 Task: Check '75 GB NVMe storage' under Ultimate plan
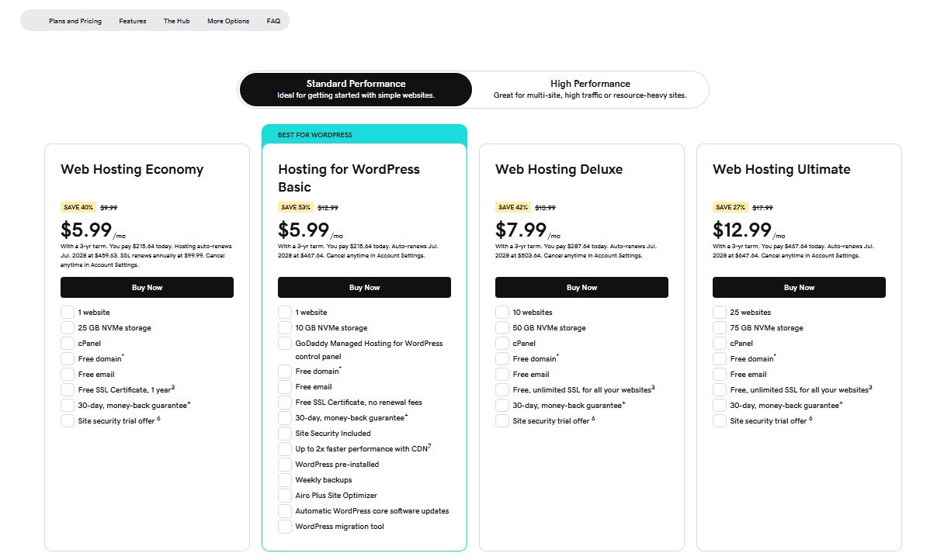pos(719,327)
